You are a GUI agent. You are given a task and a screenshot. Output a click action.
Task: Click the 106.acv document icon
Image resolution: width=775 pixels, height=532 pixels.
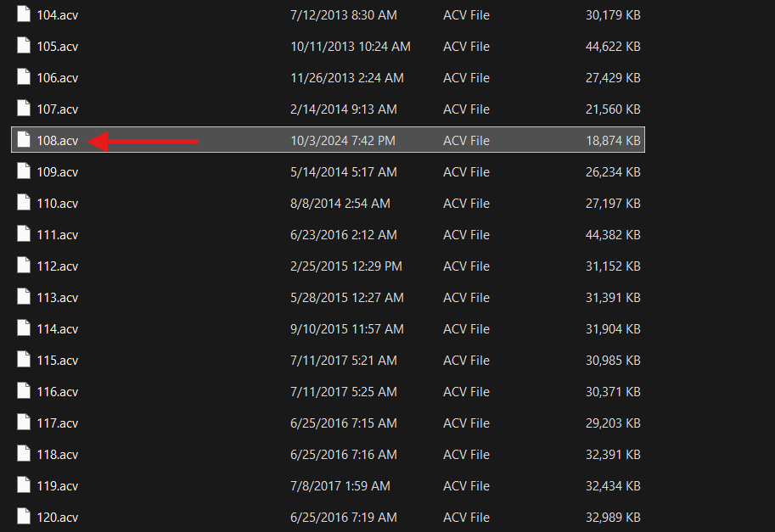(24, 78)
